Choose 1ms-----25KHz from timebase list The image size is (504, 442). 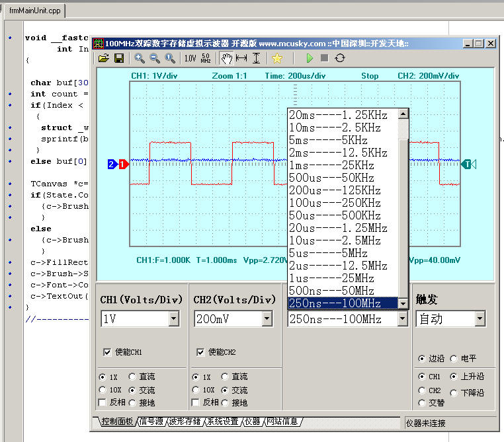tap(343, 165)
